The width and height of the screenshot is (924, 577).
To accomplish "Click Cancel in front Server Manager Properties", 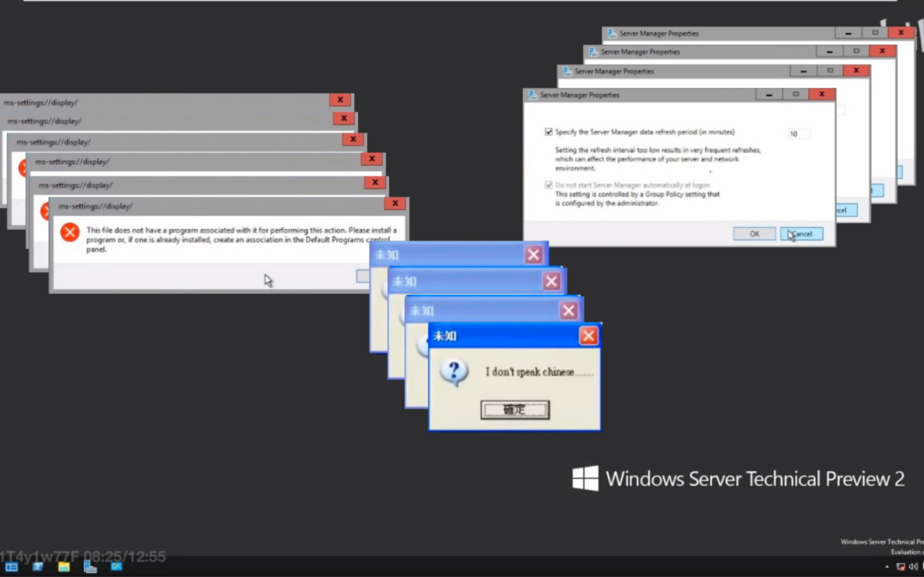I will pyautogui.click(x=801, y=234).
